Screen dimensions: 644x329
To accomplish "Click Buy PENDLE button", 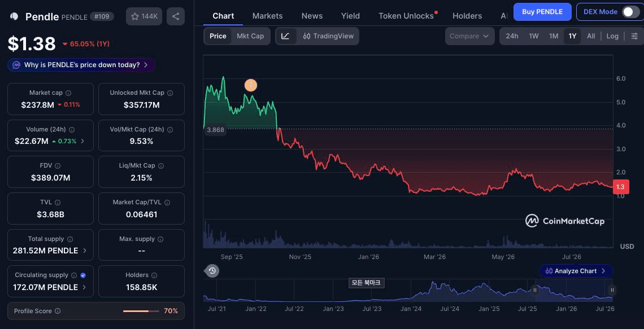I will click(x=542, y=12).
